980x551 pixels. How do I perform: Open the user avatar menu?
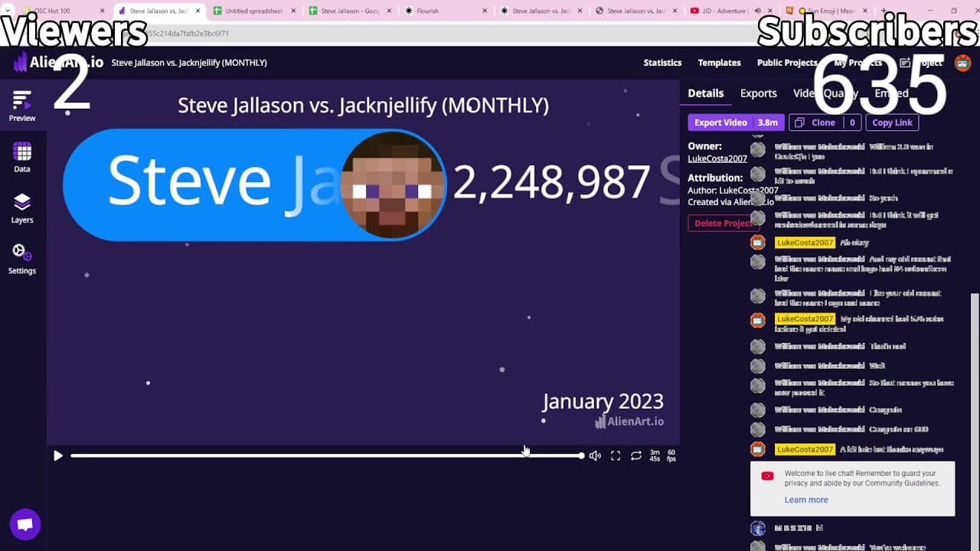click(963, 63)
